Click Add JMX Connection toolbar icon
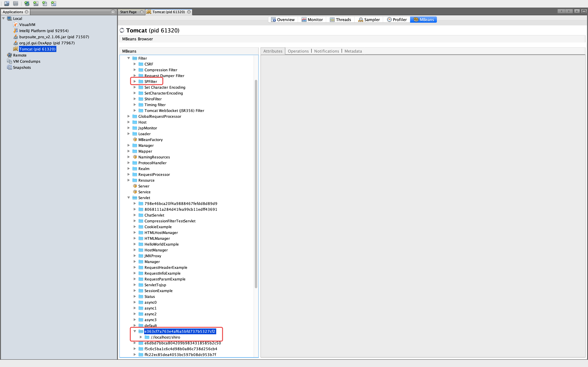Viewport: 588px width, 367px height. 36,3
